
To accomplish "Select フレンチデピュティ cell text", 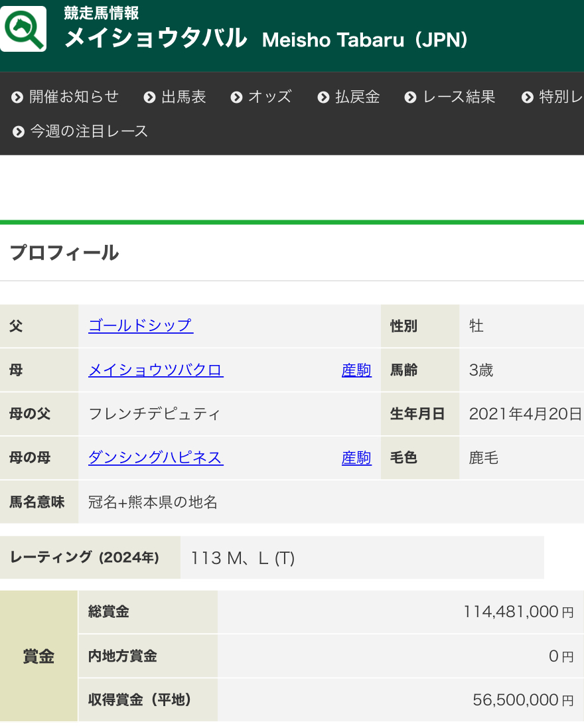I will (x=154, y=413).
